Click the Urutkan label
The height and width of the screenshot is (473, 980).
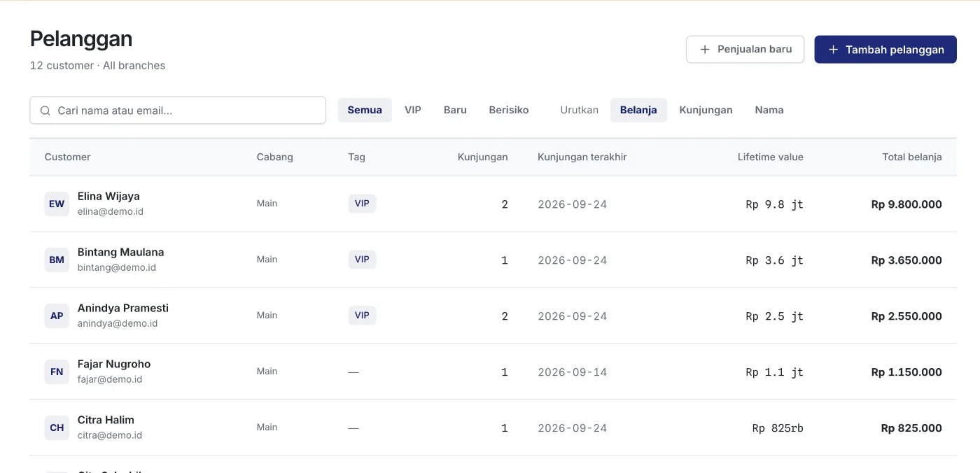[x=579, y=110]
